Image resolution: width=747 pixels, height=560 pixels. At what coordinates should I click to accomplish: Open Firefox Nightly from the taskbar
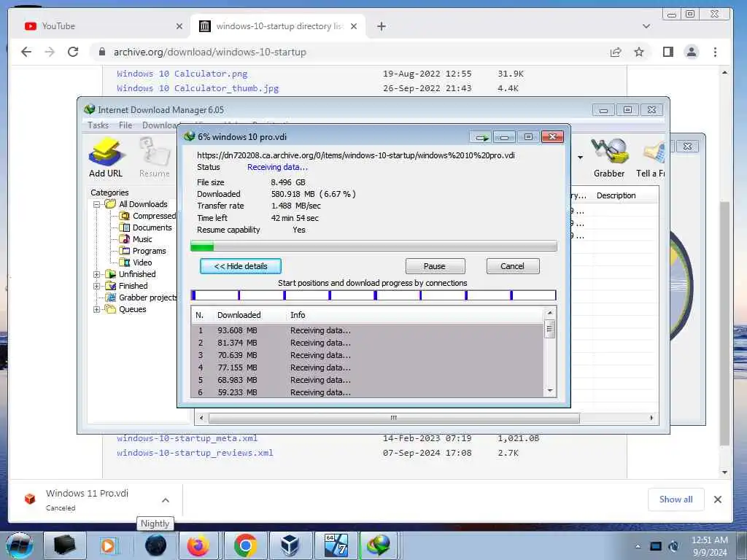[155, 545]
